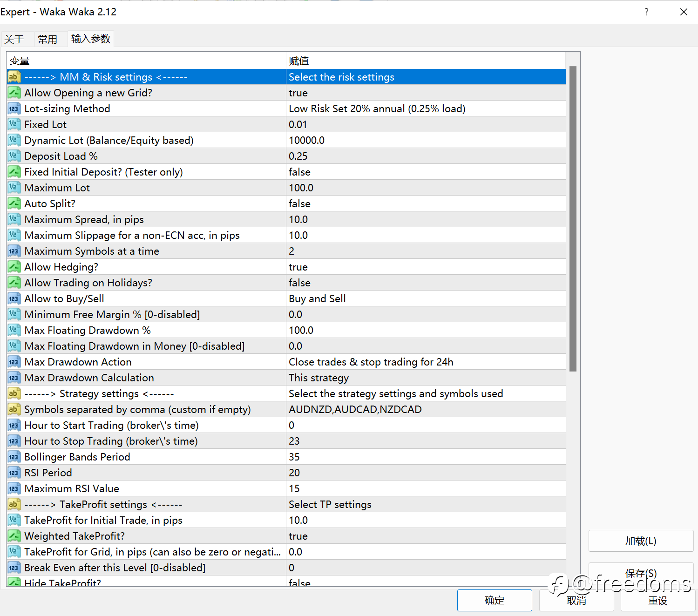Click the enum icon beside Allow to Buy/Sell

[x=14, y=298]
